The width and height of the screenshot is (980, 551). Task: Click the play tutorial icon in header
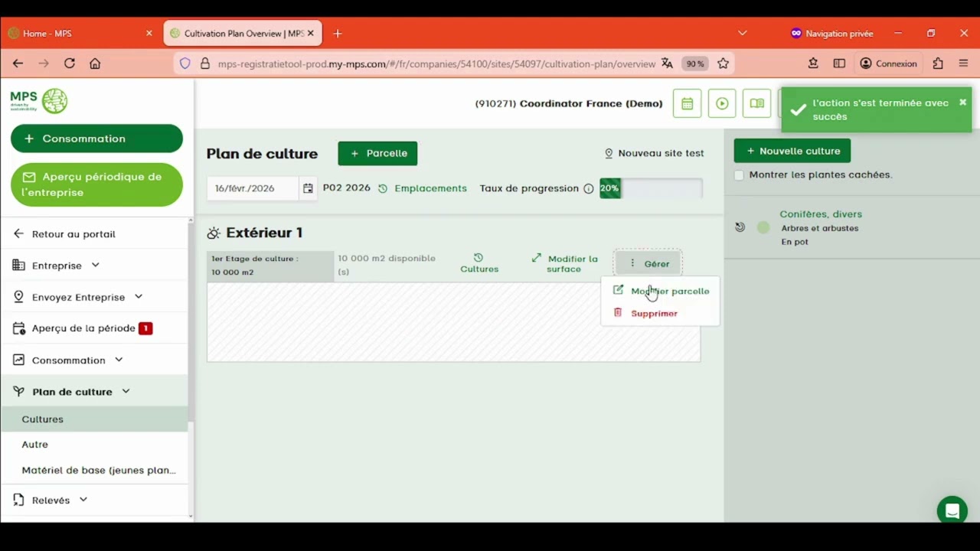pyautogui.click(x=722, y=103)
